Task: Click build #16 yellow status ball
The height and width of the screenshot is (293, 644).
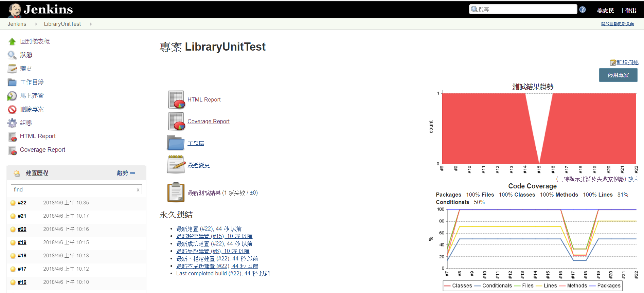Action: coord(13,282)
